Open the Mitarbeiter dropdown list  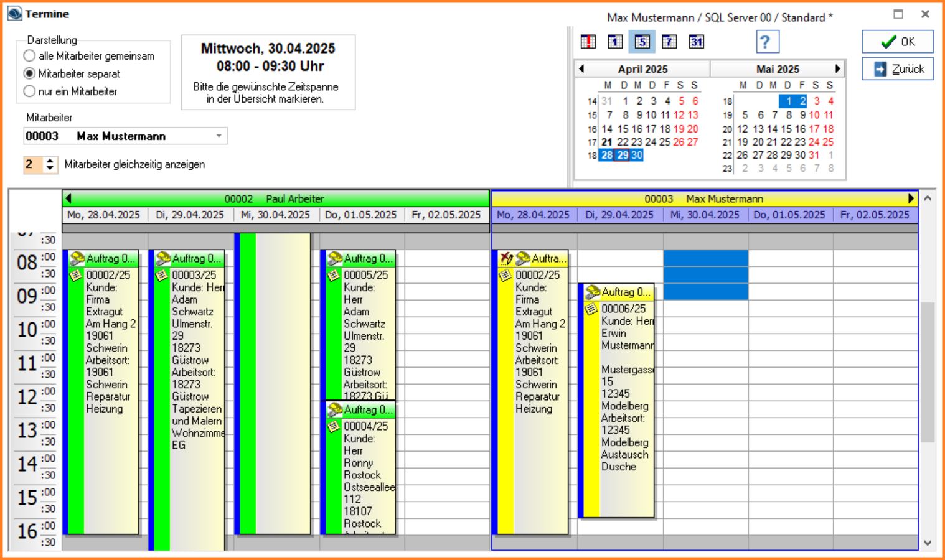coord(219,136)
